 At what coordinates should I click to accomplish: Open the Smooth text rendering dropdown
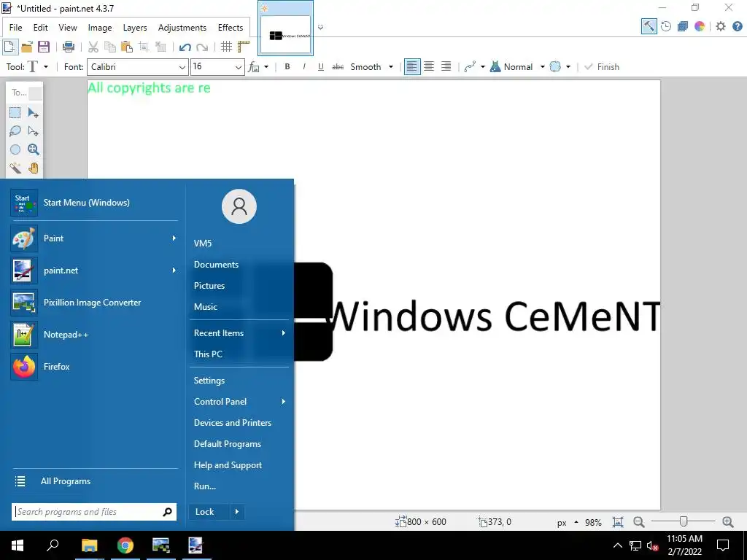(x=391, y=66)
